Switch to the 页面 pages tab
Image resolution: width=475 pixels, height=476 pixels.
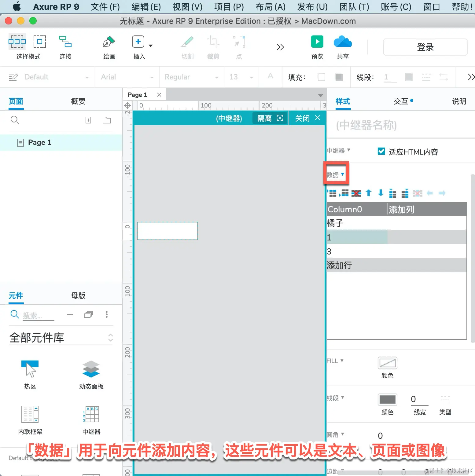point(16,101)
